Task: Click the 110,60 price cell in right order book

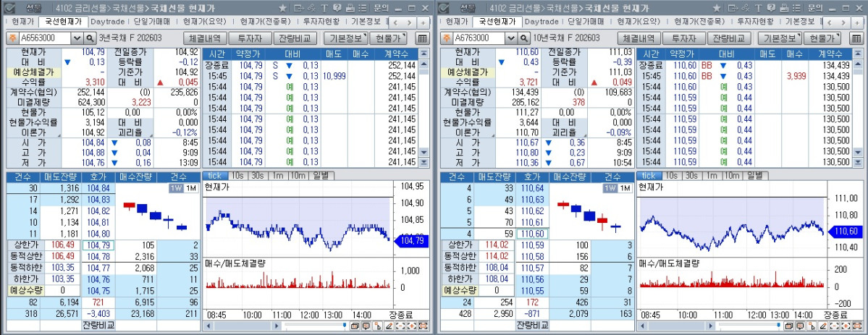Action: (x=532, y=234)
